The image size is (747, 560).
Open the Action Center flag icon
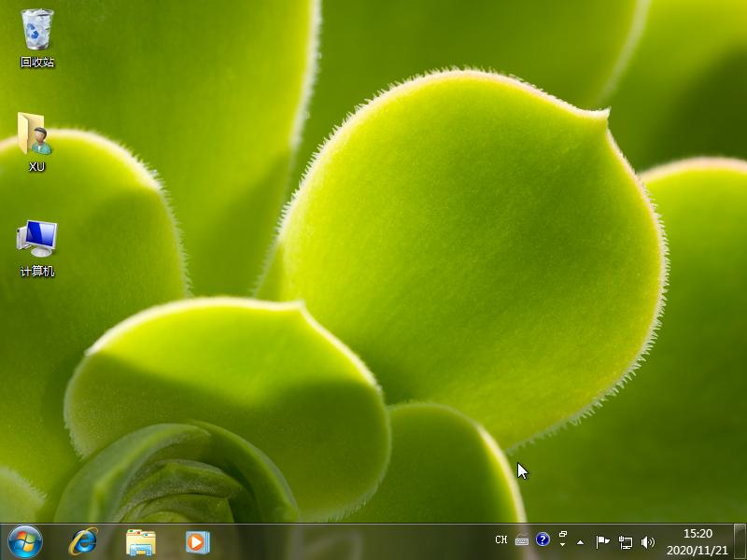(602, 539)
